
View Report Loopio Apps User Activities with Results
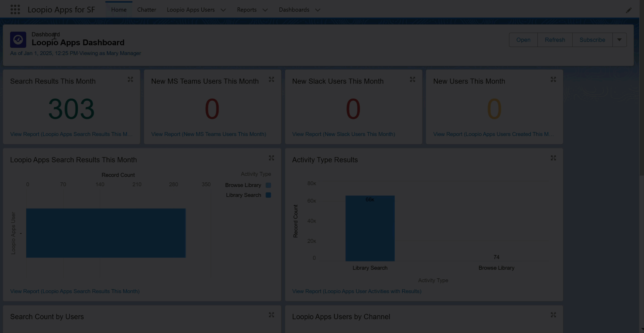(x=357, y=291)
